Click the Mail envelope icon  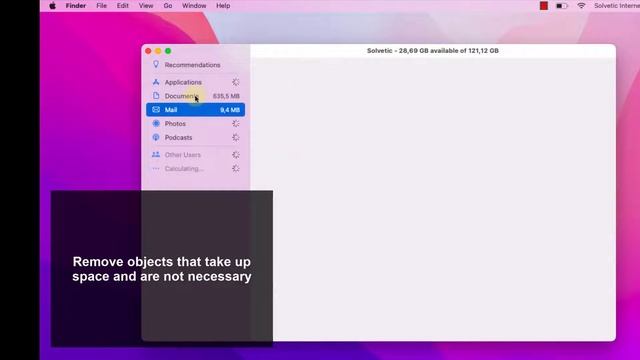(156, 110)
